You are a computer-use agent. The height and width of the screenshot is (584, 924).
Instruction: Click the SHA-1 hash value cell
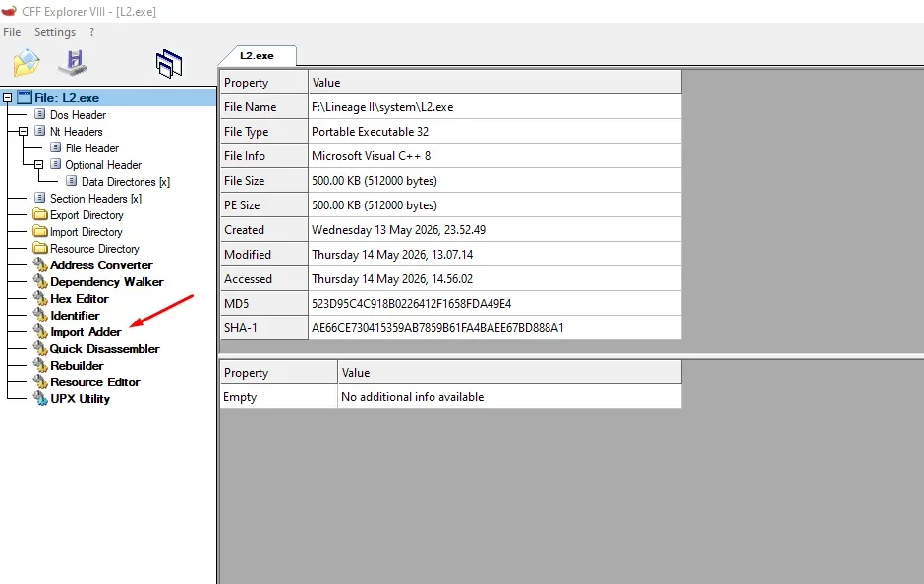[x=495, y=327]
